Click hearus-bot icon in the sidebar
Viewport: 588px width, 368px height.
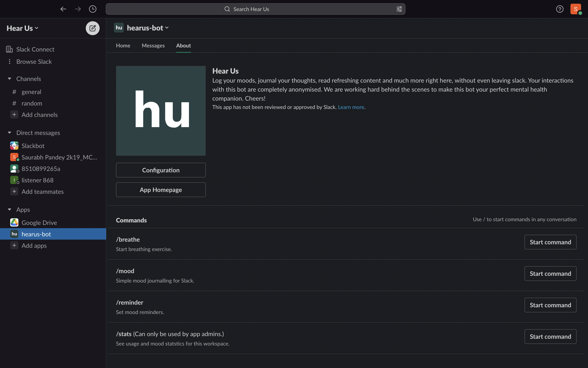point(14,234)
